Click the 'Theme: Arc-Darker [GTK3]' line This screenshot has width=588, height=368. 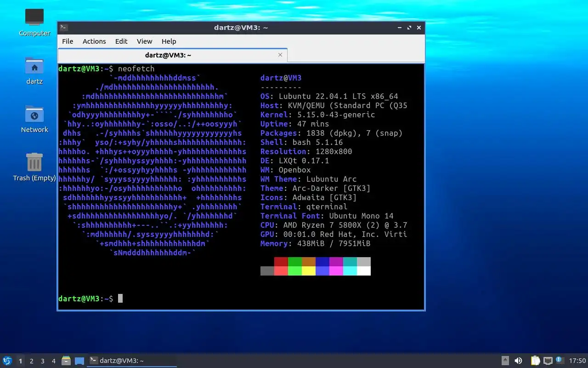[316, 188]
